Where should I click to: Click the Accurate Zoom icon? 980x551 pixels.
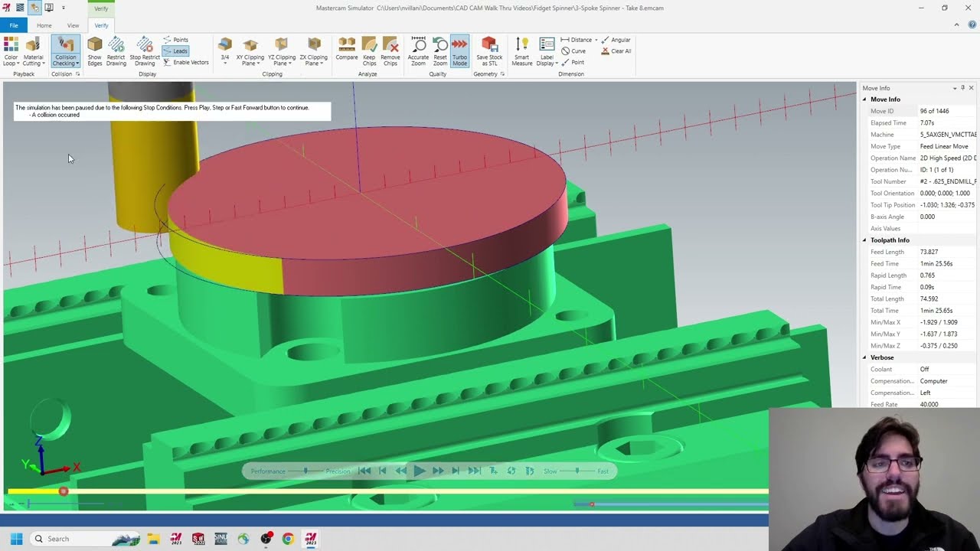click(418, 44)
